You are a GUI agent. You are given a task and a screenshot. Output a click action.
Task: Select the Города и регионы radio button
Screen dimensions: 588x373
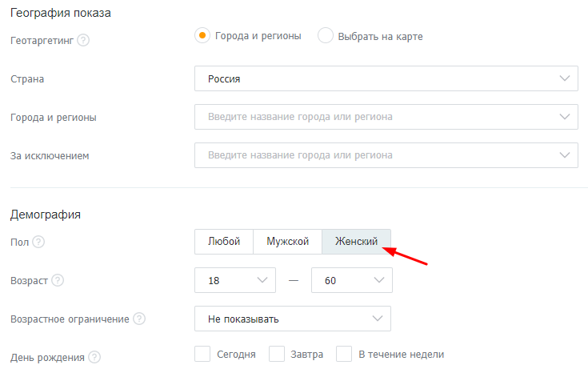202,35
